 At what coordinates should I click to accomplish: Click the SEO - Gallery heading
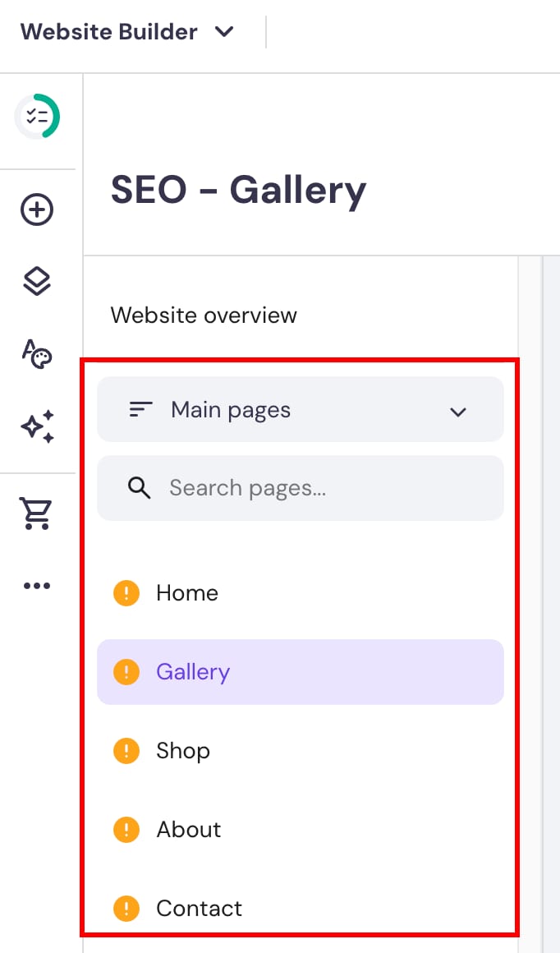(238, 191)
